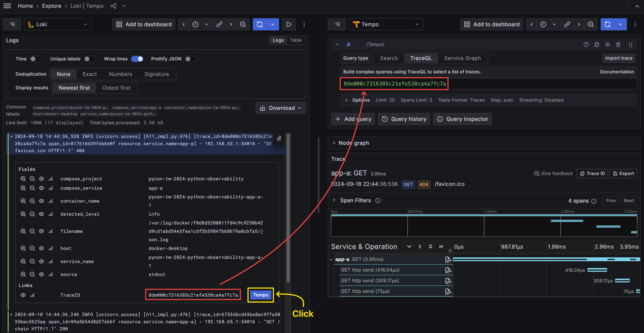Open the hamburger navigation menu
644x333 pixels.
pos(7,6)
